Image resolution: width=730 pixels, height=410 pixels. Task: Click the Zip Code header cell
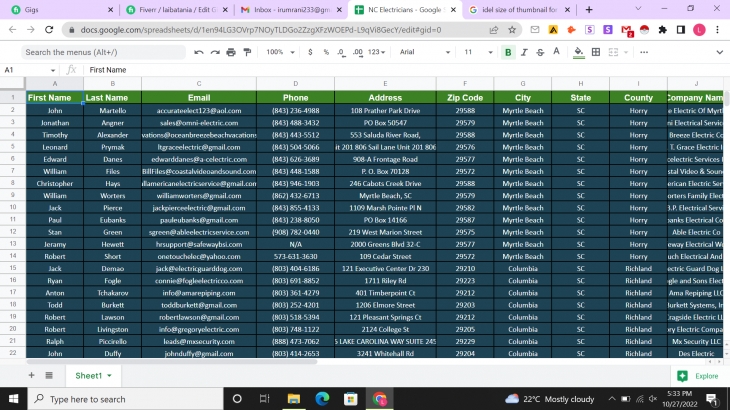coord(465,98)
